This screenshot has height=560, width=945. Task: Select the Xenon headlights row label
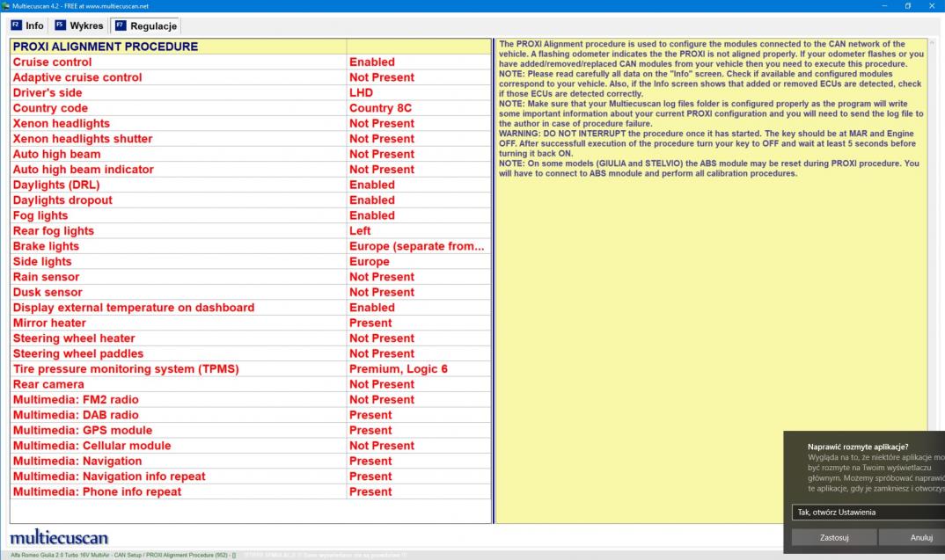point(62,123)
